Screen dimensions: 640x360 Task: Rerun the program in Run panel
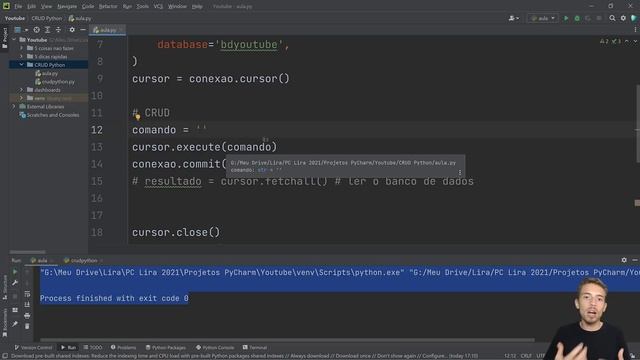[15, 271]
